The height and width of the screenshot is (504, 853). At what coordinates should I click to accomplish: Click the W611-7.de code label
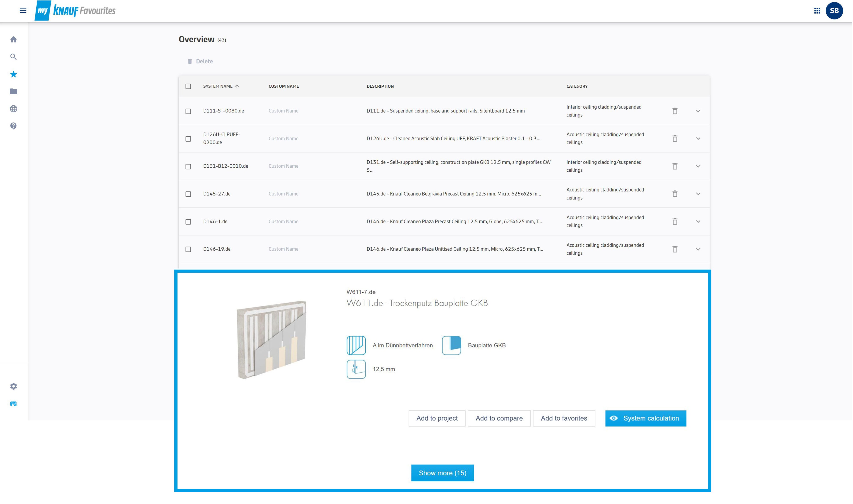point(361,292)
